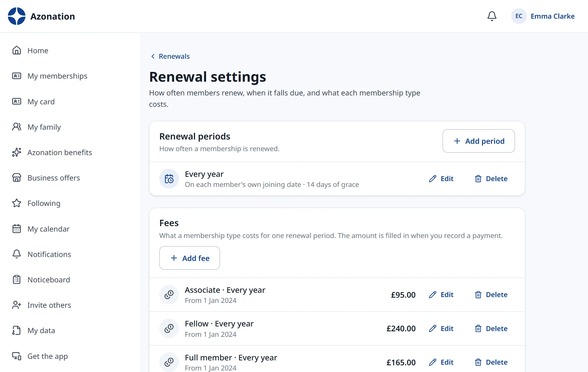The image size is (588, 372).
Task: Delete the Fellow fee
Action: pos(491,329)
